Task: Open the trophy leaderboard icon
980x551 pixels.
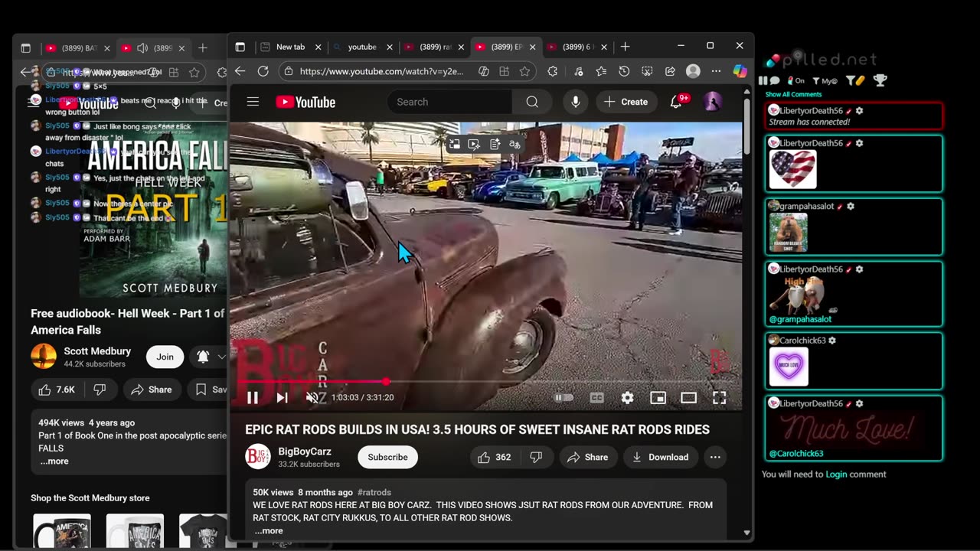Action: pyautogui.click(x=880, y=80)
